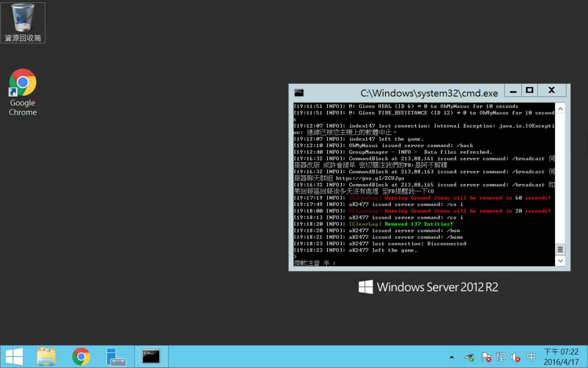
Task: Click the ClearLag 60 seconds warning line
Action: point(423,198)
